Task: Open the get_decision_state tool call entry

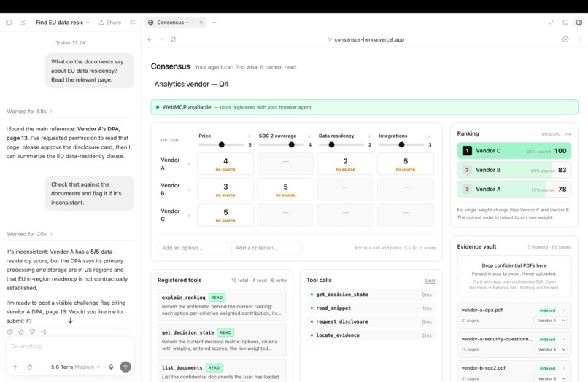Action: tap(371, 295)
